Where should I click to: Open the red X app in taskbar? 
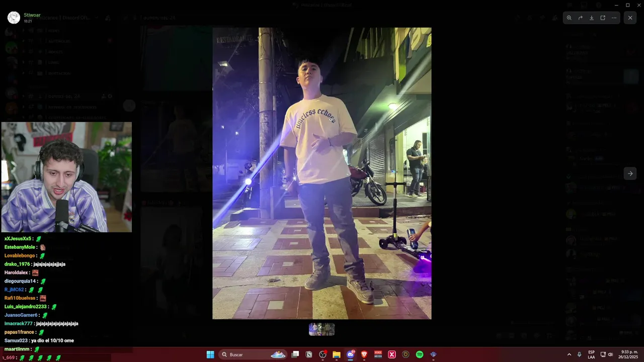pos(392,354)
